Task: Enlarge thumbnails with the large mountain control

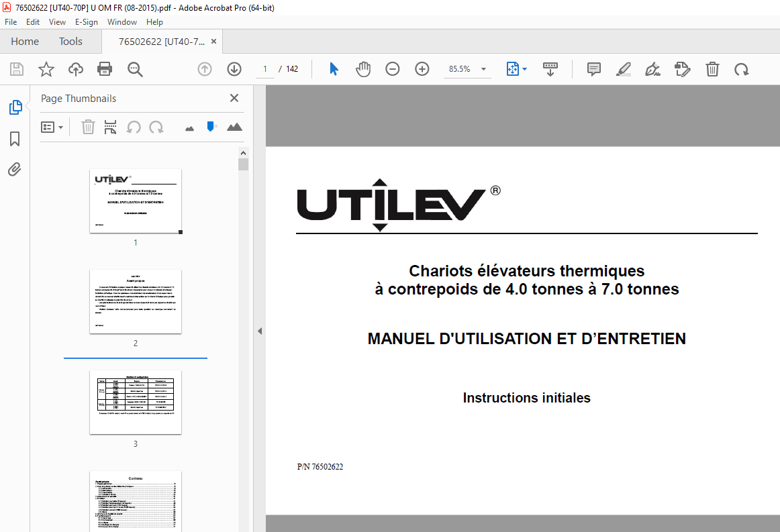Action: 234,127
